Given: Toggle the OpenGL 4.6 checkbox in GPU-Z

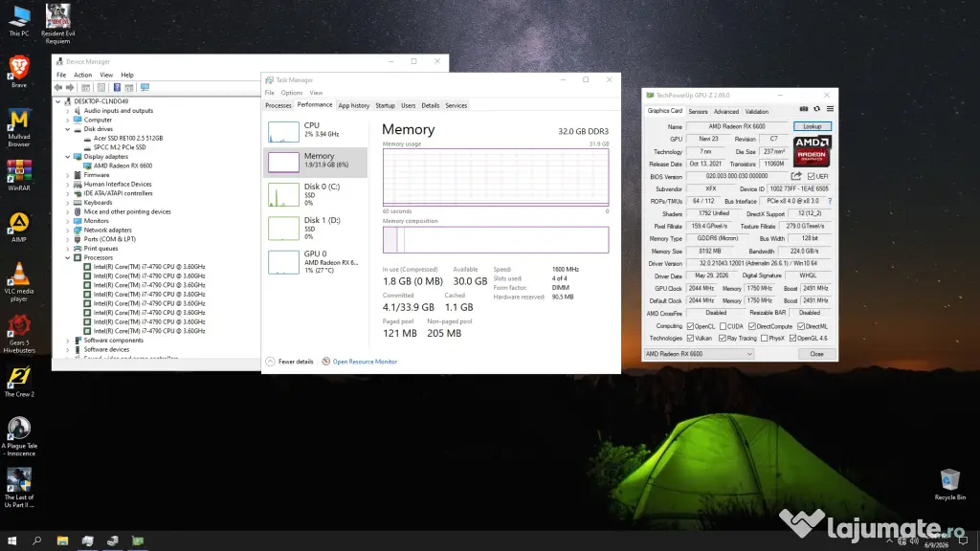Looking at the screenshot, I should 792,338.
